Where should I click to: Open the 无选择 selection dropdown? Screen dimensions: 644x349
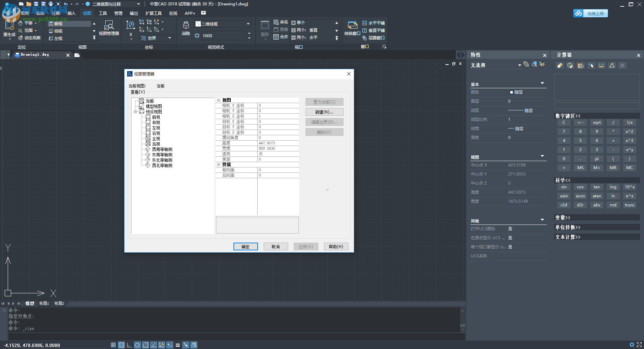tap(520, 65)
